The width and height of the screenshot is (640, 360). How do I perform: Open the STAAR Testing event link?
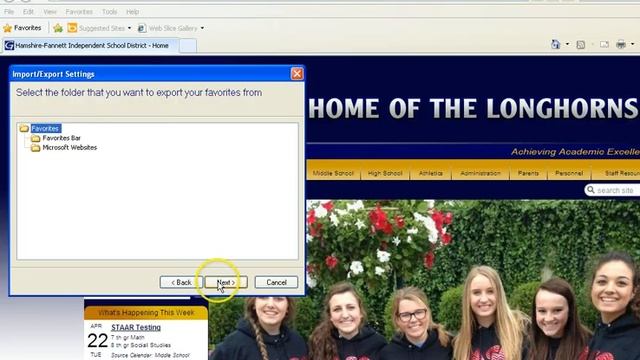pos(136,327)
